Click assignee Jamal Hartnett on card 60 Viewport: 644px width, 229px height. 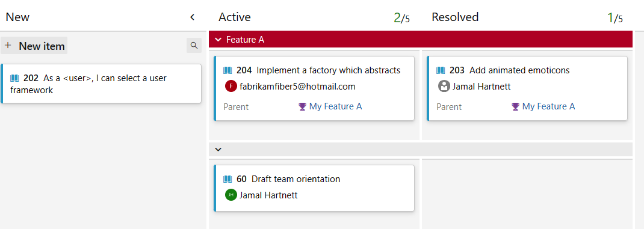(x=268, y=195)
